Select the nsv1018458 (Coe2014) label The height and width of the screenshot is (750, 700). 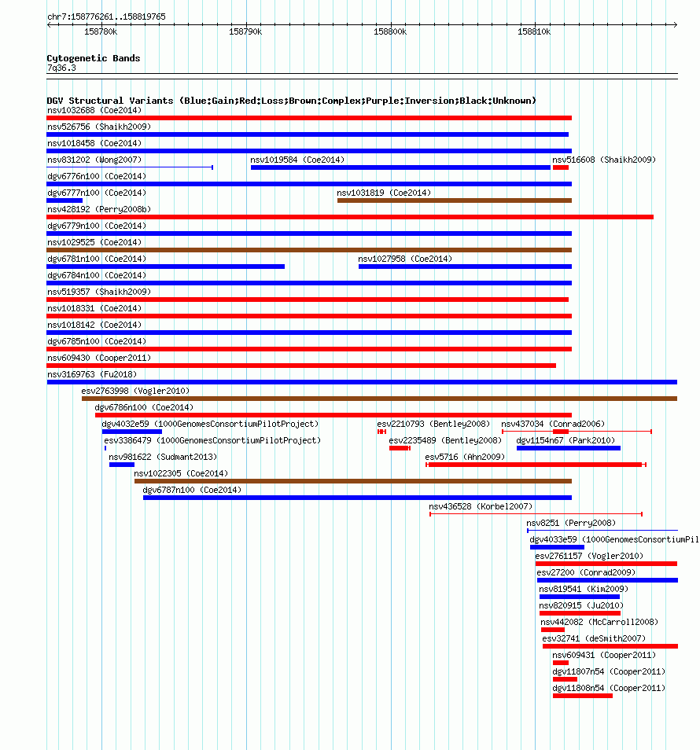94,144
